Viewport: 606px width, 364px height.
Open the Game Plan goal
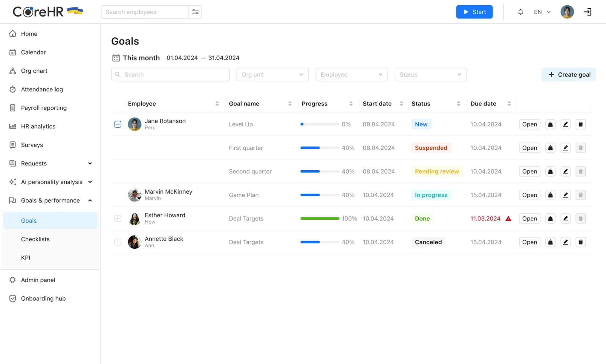(x=530, y=195)
